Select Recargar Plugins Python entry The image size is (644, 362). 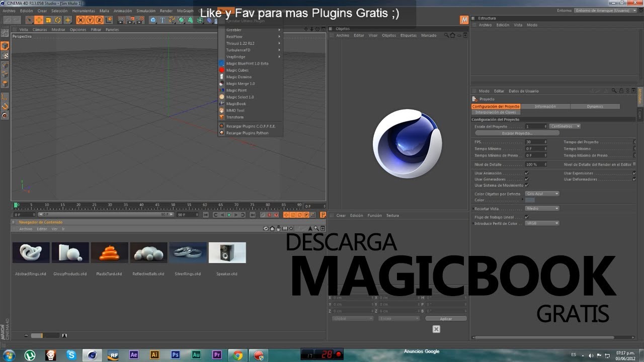pos(247,133)
